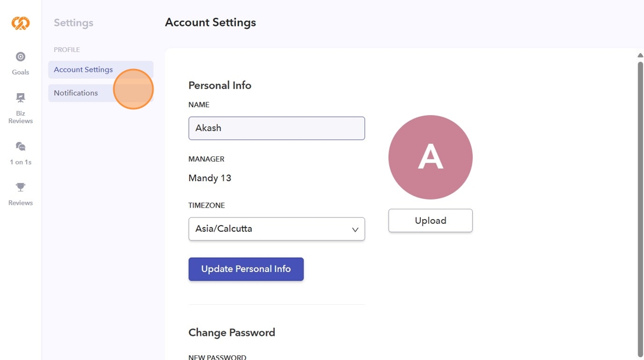Image resolution: width=644 pixels, height=360 pixels.
Task: Click the Name field containing Akash
Action: (277, 128)
